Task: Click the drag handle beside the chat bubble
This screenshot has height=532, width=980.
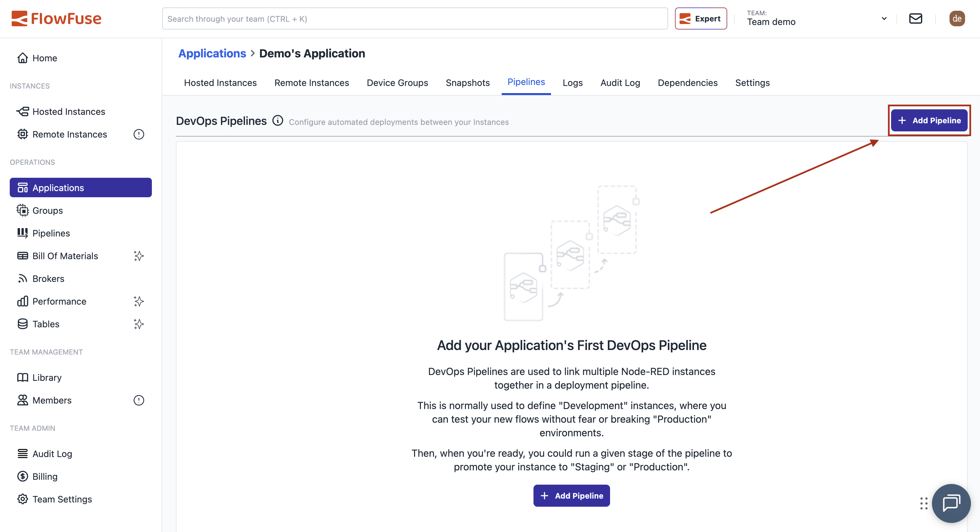Action: 924,503
